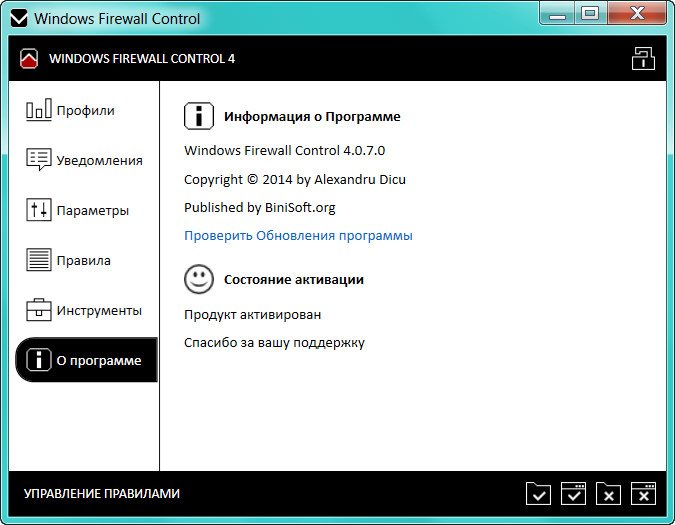
Task: Click the red shield logo in header
Action: click(29, 58)
